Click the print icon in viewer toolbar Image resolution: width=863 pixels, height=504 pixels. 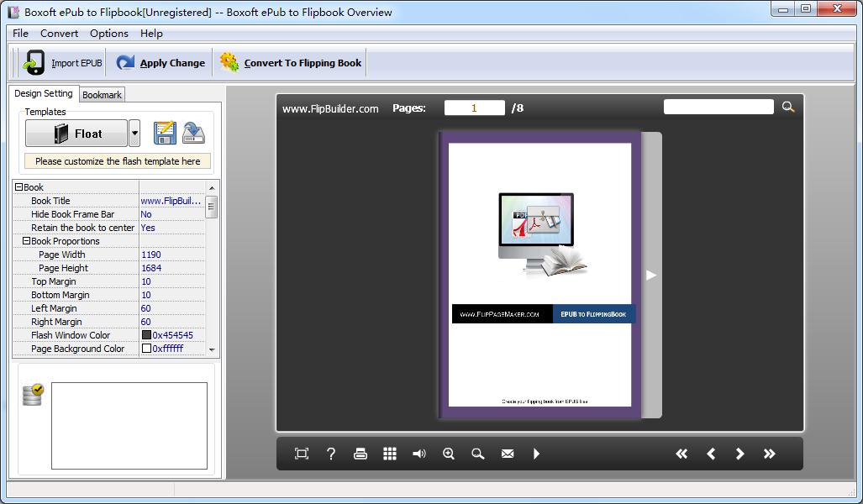[360, 454]
